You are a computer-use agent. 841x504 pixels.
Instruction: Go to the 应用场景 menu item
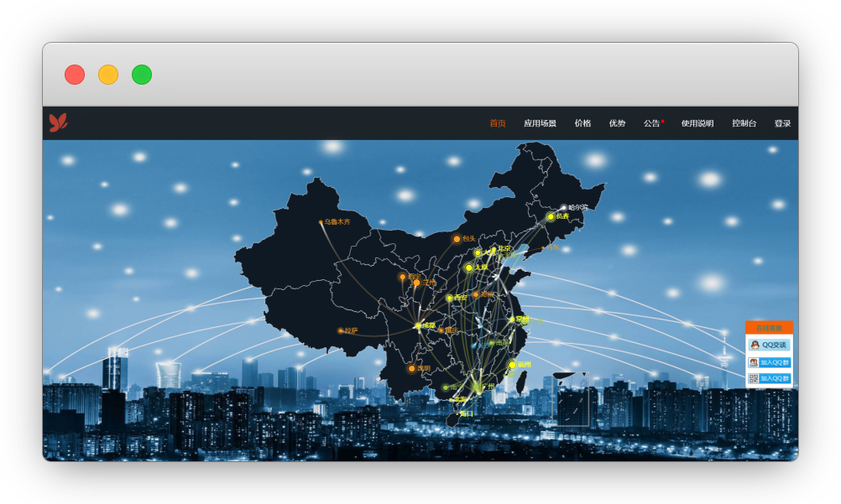[x=540, y=124]
